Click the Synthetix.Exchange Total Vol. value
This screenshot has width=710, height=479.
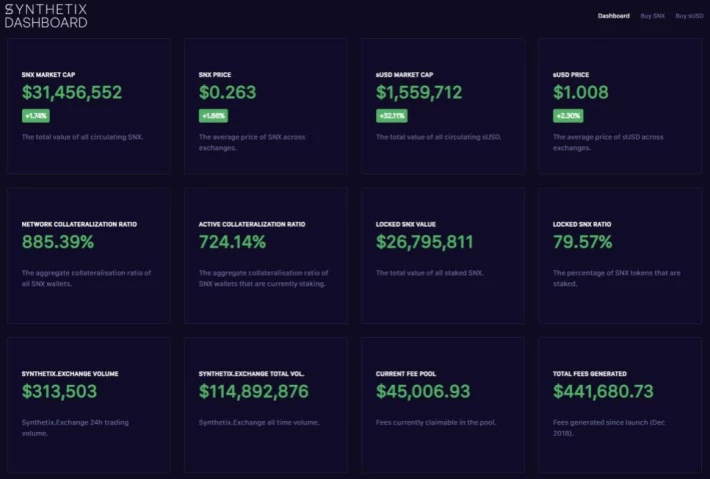tap(254, 391)
